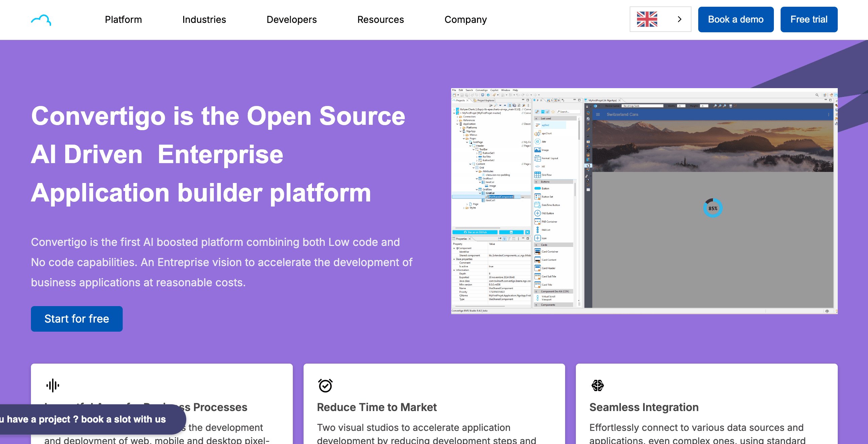The height and width of the screenshot is (444, 868).
Task: Click the hamburger menu in the Switzerland Cars preview
Action: click(x=598, y=114)
